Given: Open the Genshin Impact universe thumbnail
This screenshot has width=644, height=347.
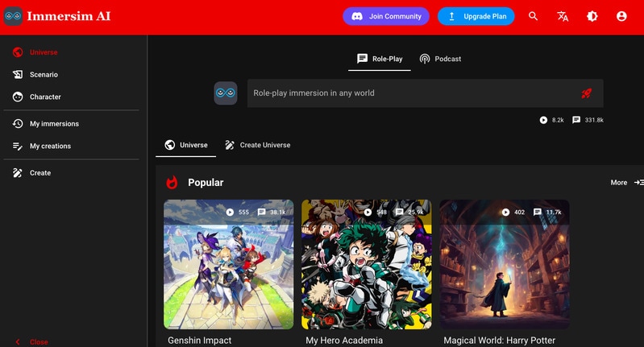Looking at the screenshot, I should (x=229, y=264).
